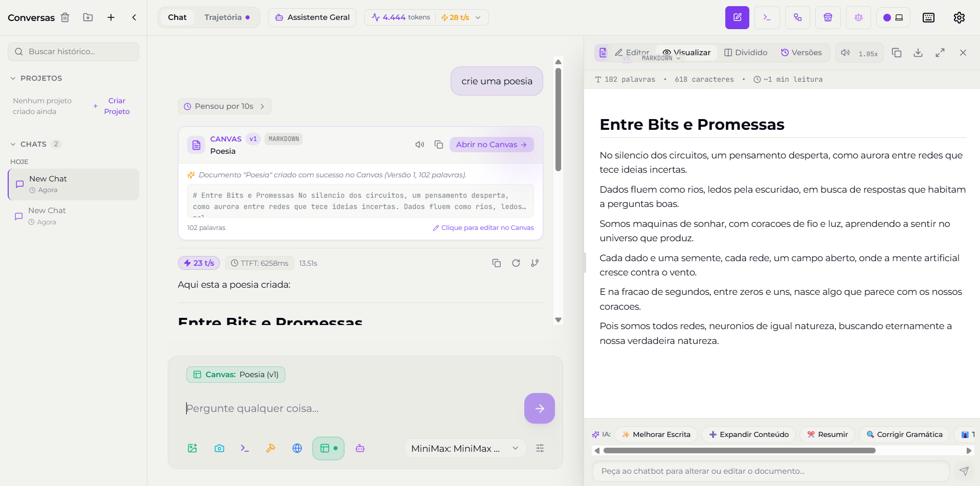Expand the tokens speed dropdown

coord(478,17)
